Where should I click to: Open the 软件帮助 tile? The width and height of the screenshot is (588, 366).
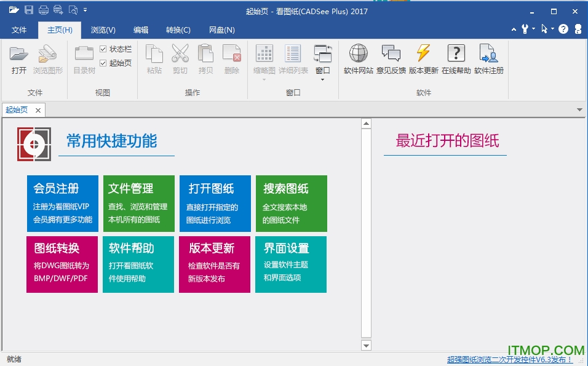(x=138, y=265)
